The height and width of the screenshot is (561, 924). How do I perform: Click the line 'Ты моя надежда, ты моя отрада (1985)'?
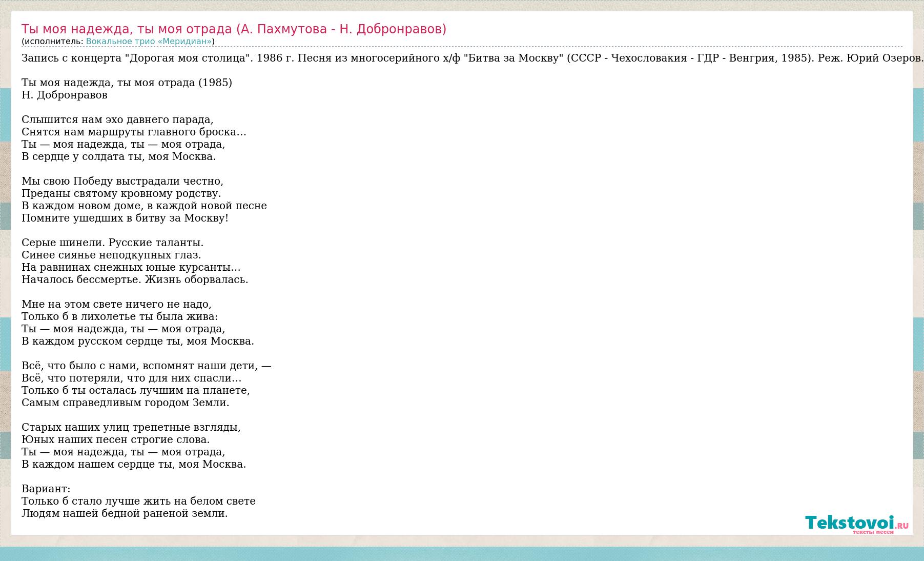127,83
